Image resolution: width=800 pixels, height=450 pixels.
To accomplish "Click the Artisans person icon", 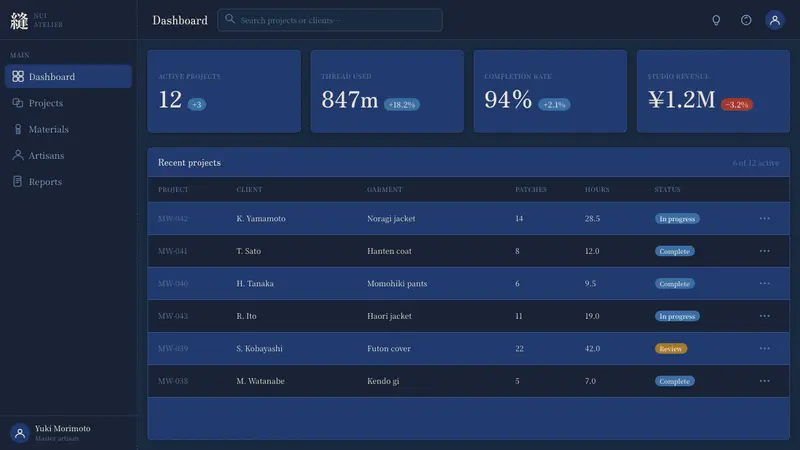I will (18, 155).
